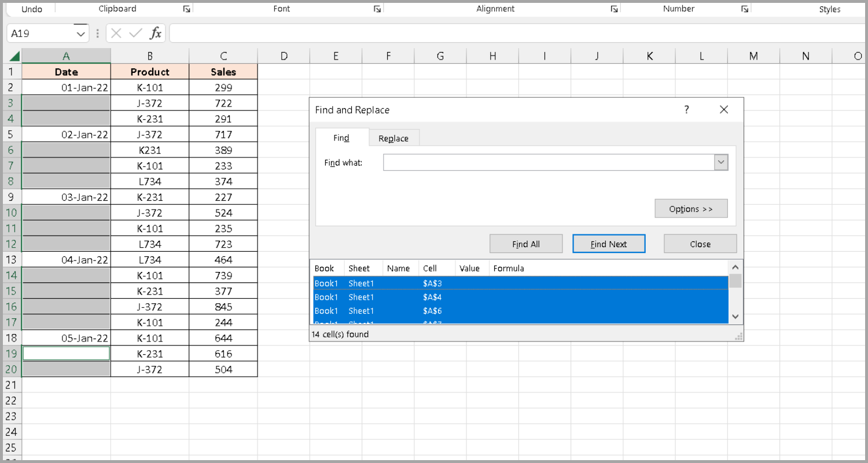
Task: Open the Font settings dialog launcher
Action: click(x=377, y=9)
